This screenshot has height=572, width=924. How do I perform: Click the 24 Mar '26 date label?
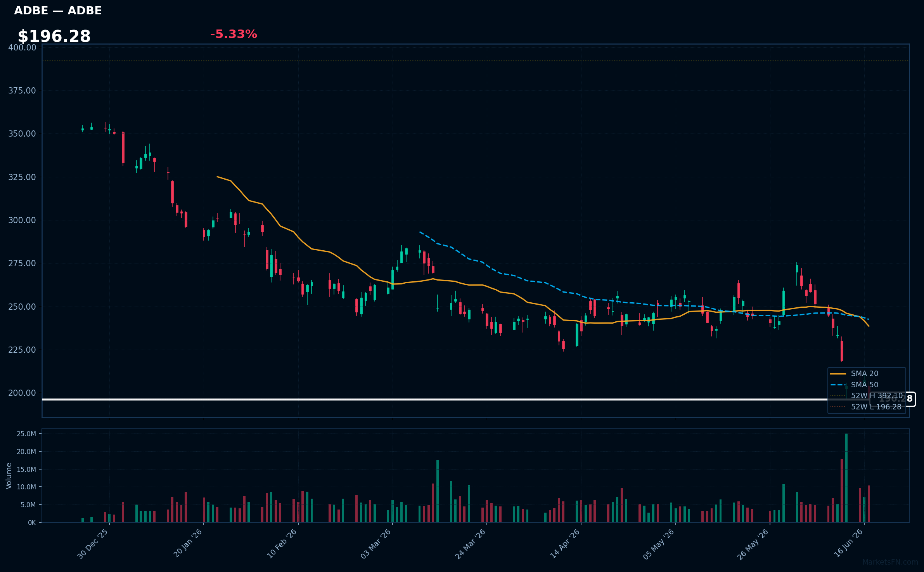(470, 544)
